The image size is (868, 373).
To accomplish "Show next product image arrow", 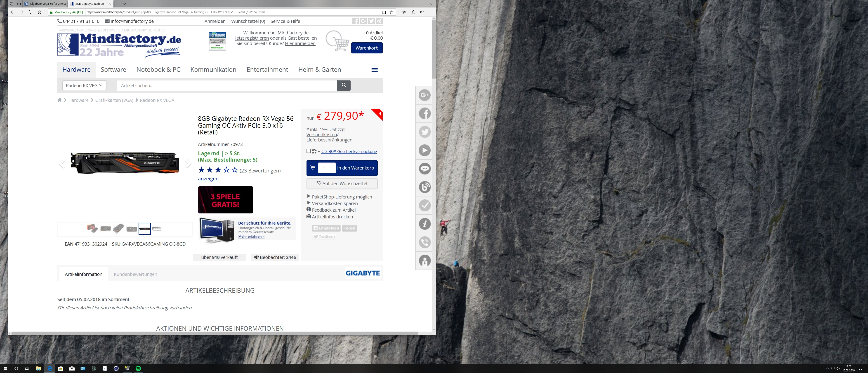I will click(188, 164).
